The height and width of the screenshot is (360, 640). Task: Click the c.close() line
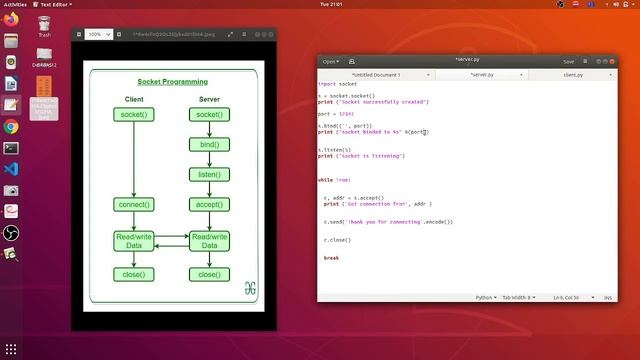[338, 240]
